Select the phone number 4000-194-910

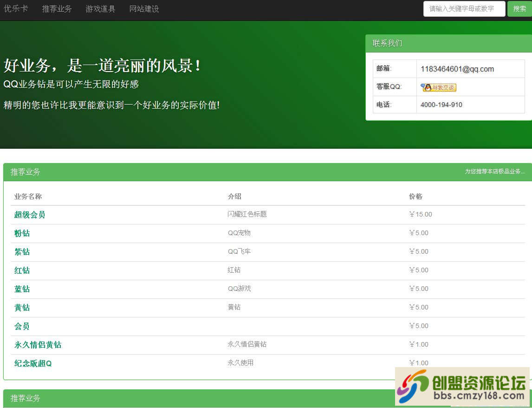[441, 105]
